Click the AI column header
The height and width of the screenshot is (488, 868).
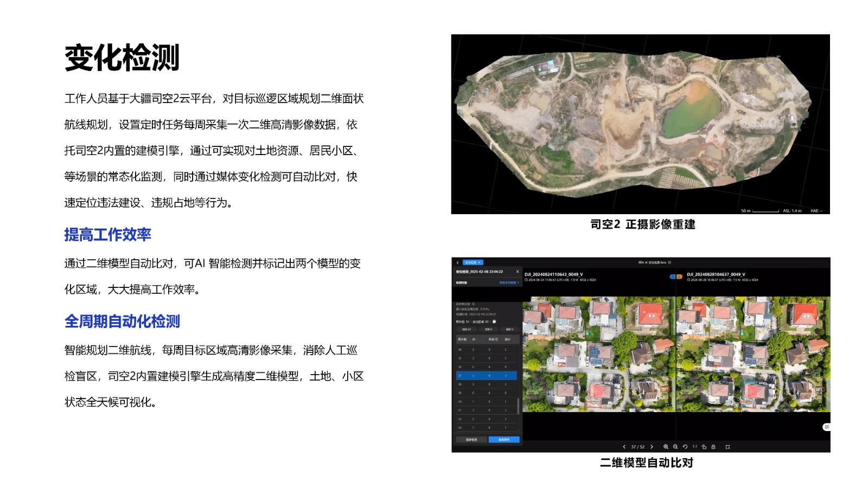click(x=474, y=339)
